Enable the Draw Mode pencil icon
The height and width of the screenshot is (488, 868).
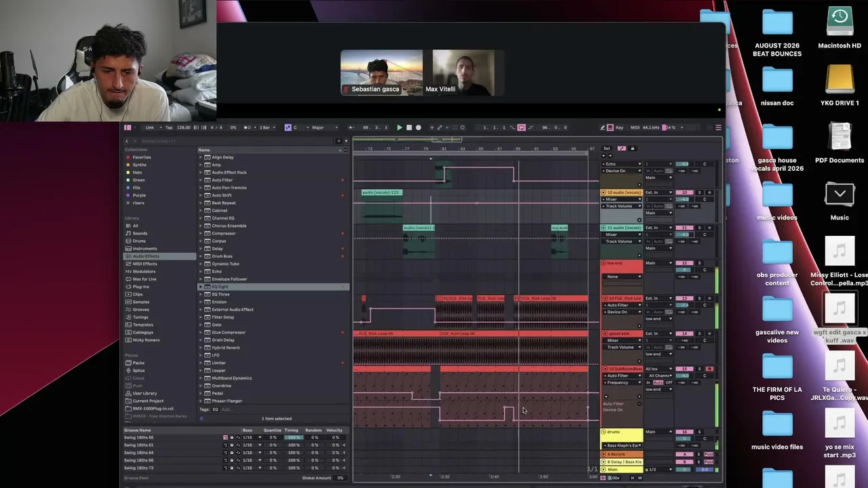pos(603,127)
